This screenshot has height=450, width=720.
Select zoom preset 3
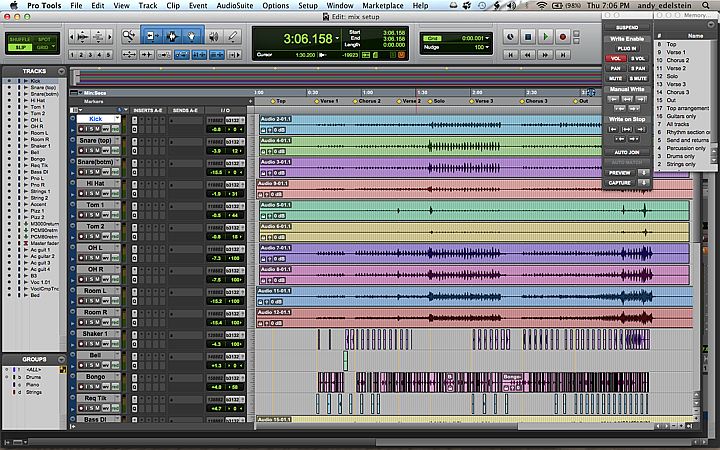[x=90, y=55]
